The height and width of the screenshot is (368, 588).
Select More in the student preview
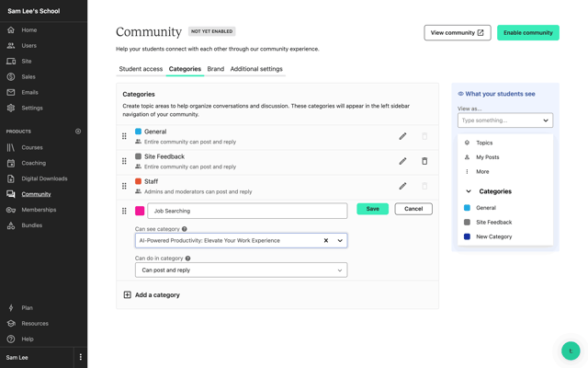tap(482, 172)
